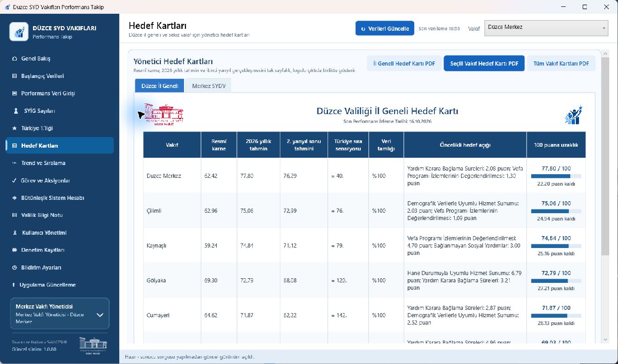The height and width of the screenshot is (364, 618).
Task: Open the Vakıf dropdown showing Düzce Merkez
Action: [546, 28]
